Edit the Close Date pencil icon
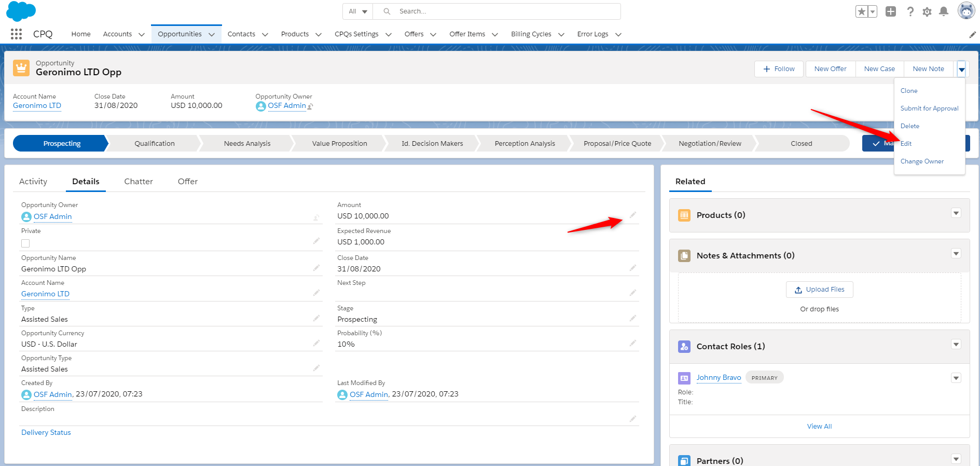980x466 pixels. [x=633, y=268]
